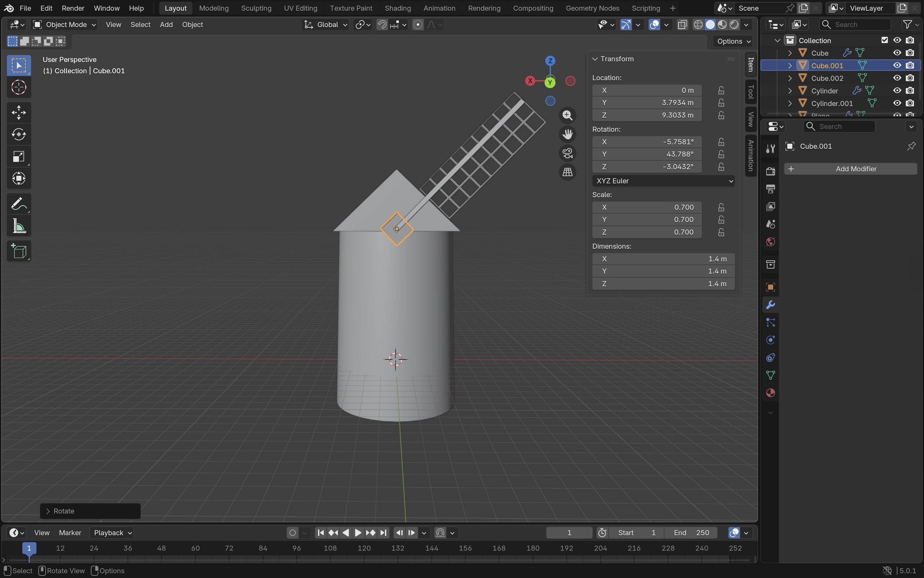The image size is (924, 578).
Task: Open the viewport Add menu
Action: tap(166, 25)
